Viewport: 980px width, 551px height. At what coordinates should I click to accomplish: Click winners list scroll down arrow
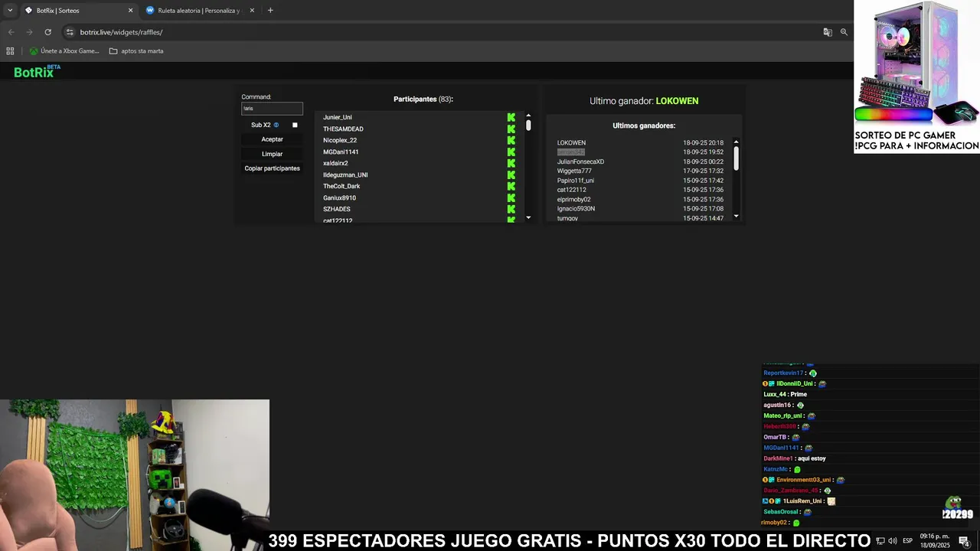pos(737,217)
